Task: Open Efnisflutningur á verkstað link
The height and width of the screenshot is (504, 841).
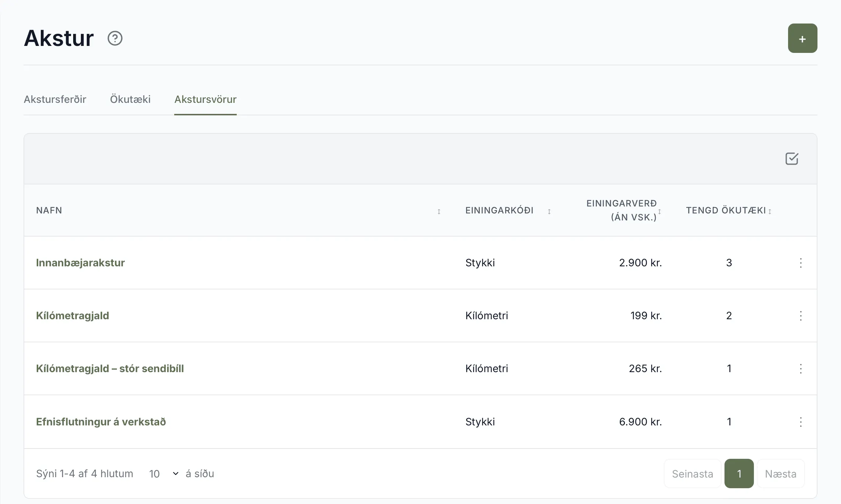Action: click(101, 422)
